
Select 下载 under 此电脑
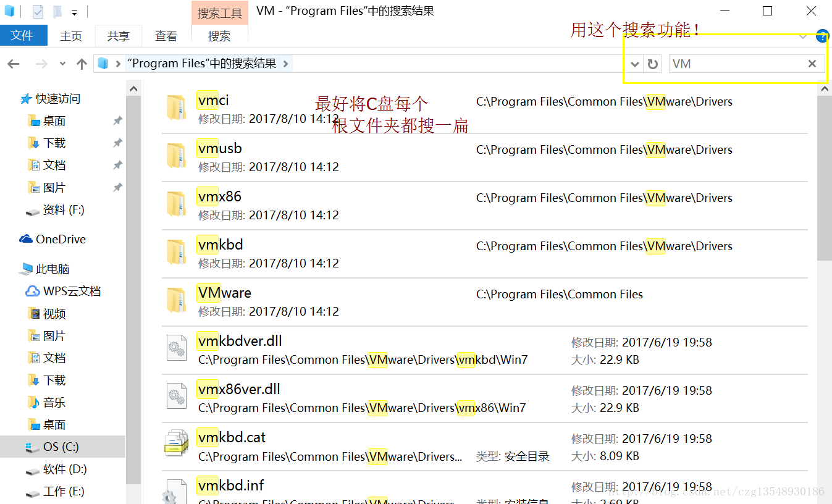click(x=54, y=380)
